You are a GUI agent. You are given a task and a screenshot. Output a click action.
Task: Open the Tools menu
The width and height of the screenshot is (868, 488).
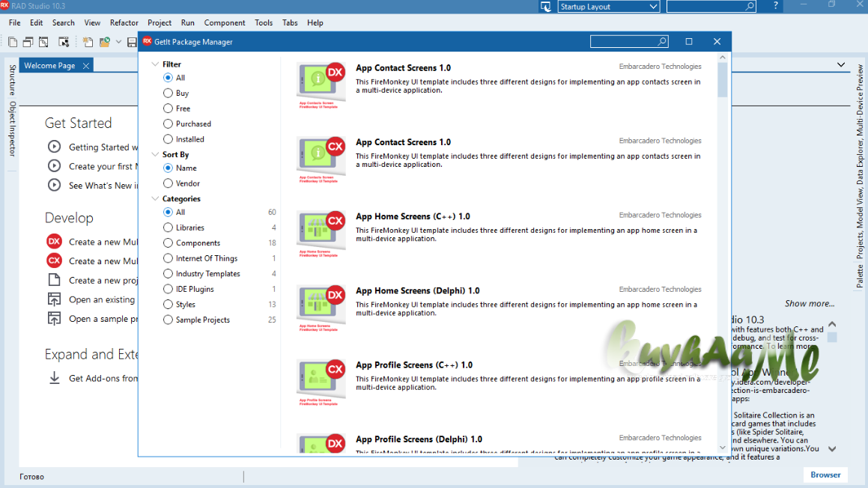[264, 22]
